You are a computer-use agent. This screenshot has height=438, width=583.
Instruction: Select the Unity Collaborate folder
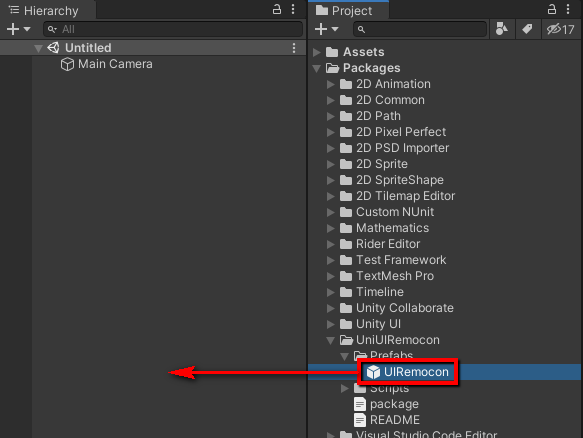[x=405, y=308]
